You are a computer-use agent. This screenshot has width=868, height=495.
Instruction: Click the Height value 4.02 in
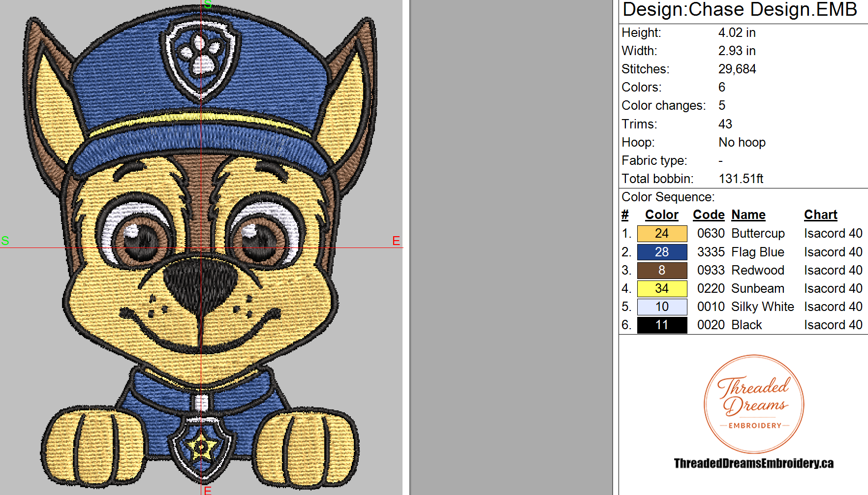[x=737, y=32]
